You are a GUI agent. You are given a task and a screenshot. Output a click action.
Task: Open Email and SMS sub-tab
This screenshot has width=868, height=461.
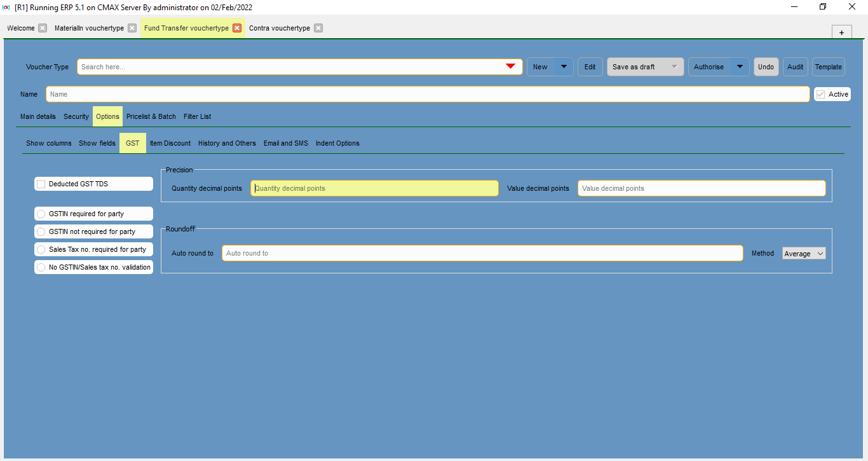click(286, 143)
